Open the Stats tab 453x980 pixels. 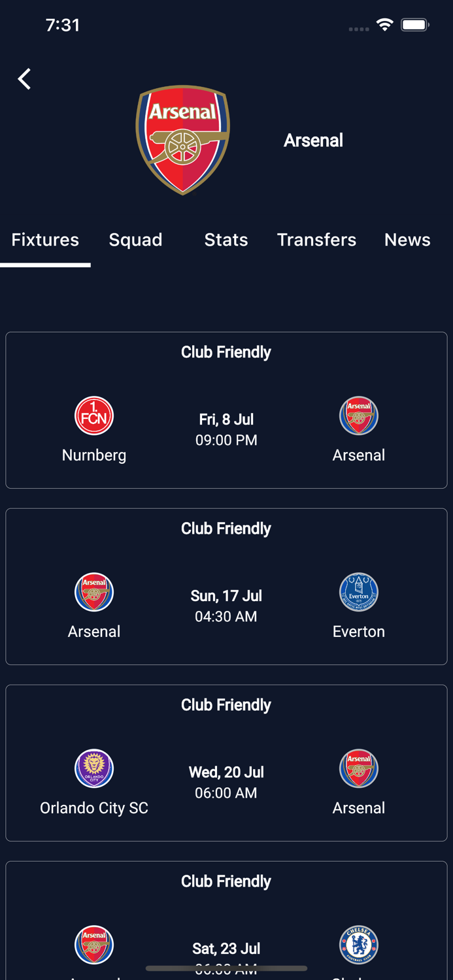tap(226, 240)
